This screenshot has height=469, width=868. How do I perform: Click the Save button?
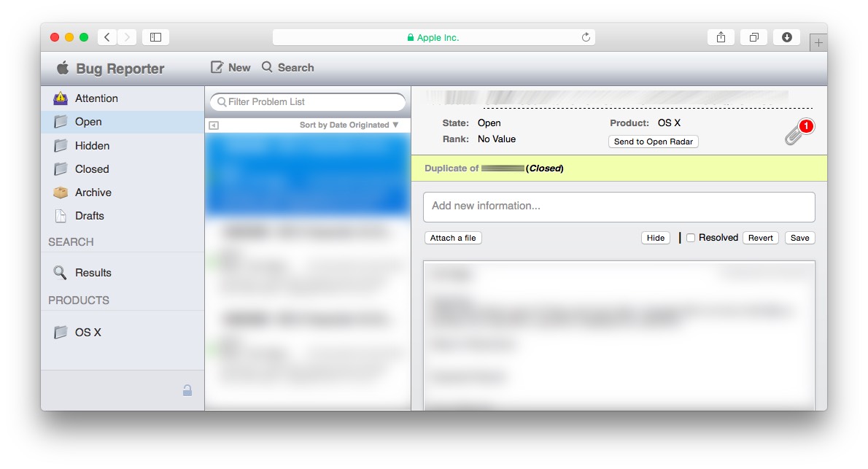(x=800, y=238)
